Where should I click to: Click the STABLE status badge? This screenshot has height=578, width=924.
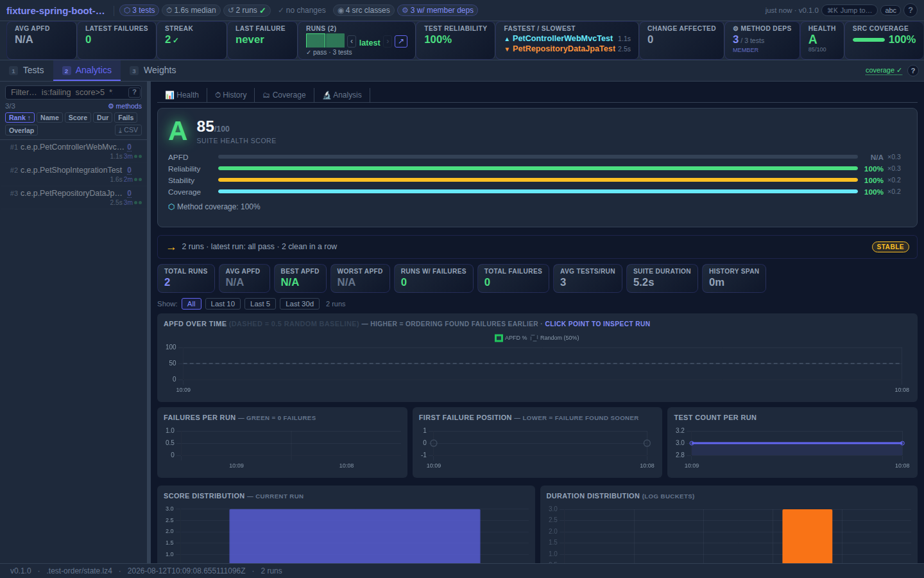pyautogui.click(x=890, y=247)
